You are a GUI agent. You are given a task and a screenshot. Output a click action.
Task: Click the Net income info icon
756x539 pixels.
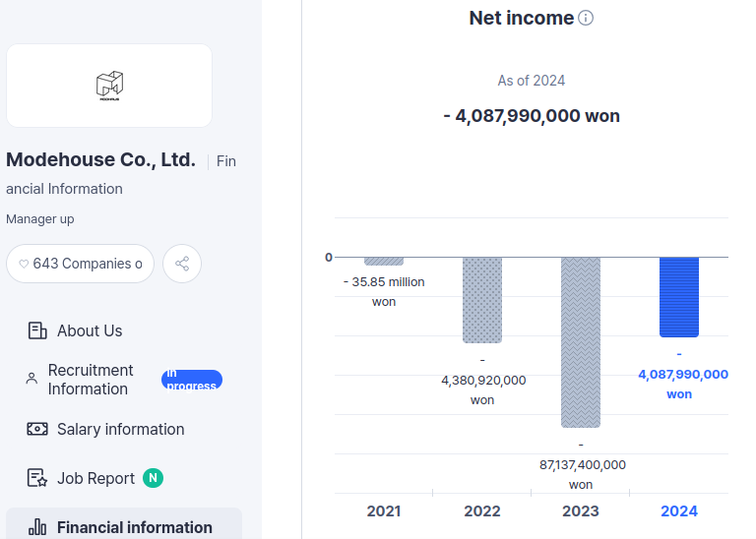586,19
